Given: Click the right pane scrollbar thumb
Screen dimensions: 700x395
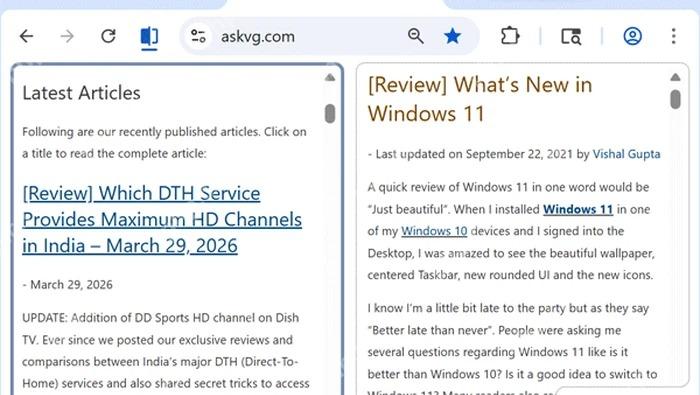Looking at the screenshot, I should 675,99.
